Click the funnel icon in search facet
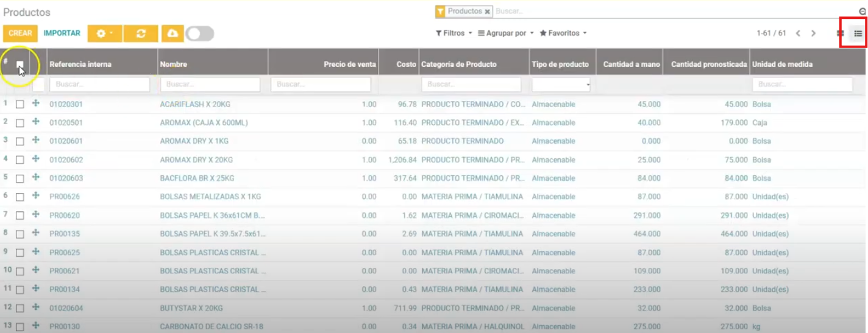 tap(440, 12)
